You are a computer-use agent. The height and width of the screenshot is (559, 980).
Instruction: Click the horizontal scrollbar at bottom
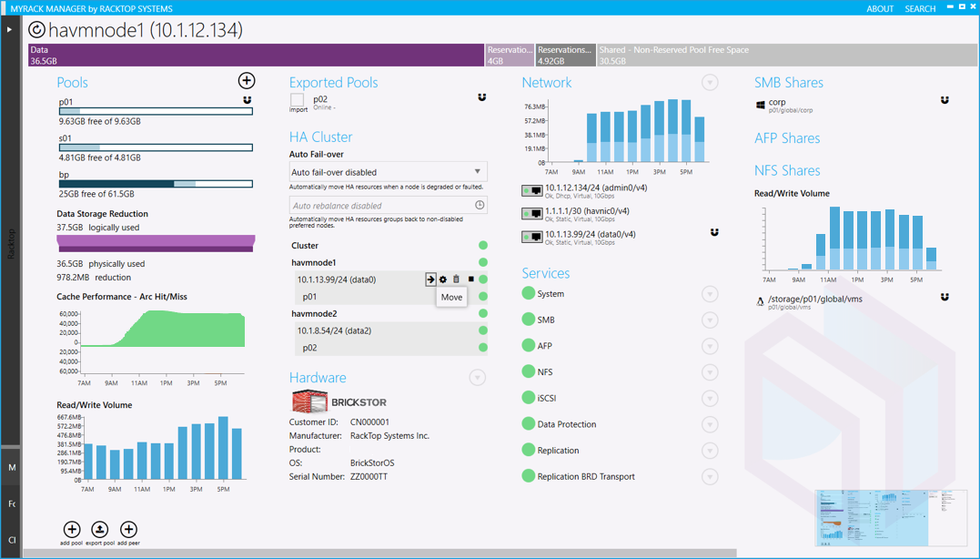click(x=380, y=553)
